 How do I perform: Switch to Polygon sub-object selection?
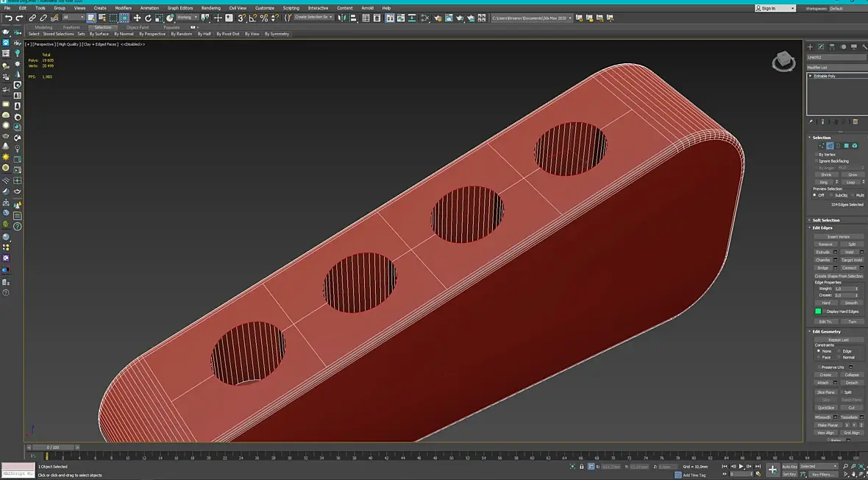[846, 146]
